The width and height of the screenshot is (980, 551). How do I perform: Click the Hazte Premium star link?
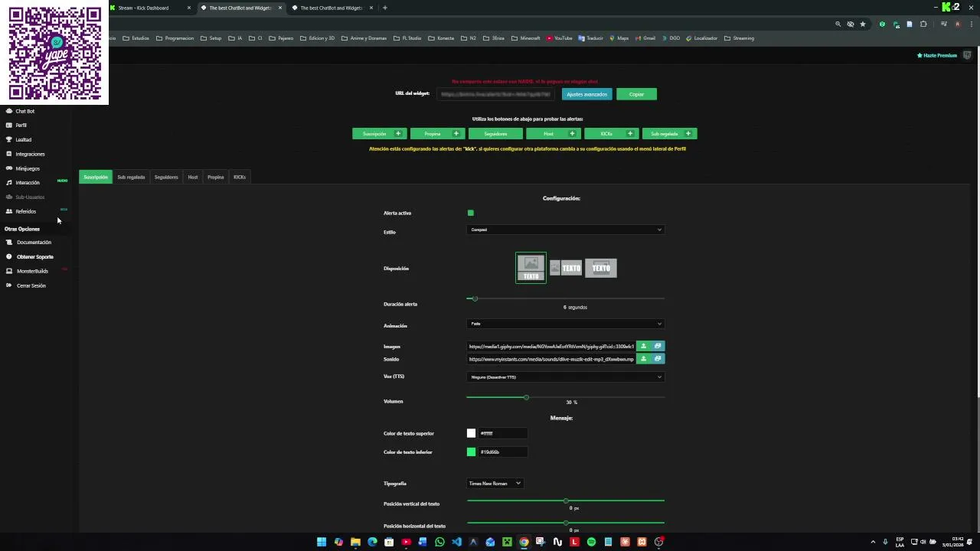click(937, 55)
